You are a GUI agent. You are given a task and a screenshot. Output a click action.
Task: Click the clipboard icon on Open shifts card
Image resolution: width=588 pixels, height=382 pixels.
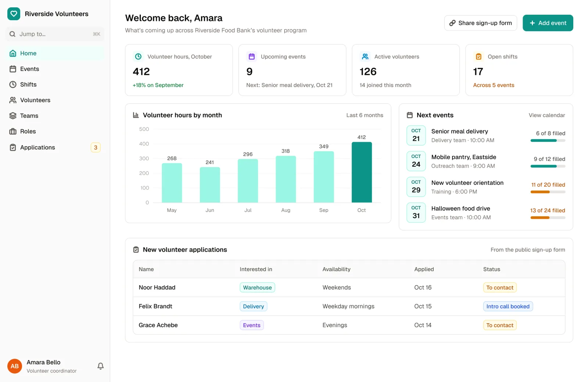(478, 57)
